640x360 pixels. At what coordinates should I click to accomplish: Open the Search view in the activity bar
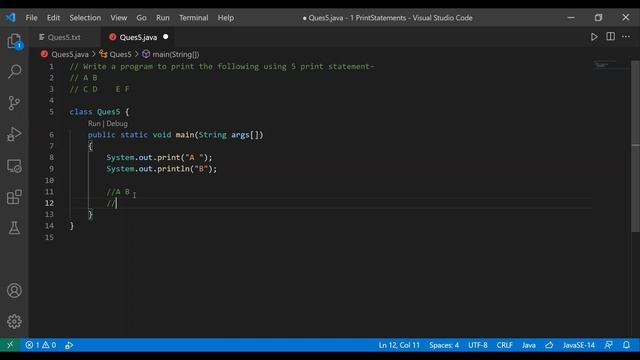[x=14, y=72]
